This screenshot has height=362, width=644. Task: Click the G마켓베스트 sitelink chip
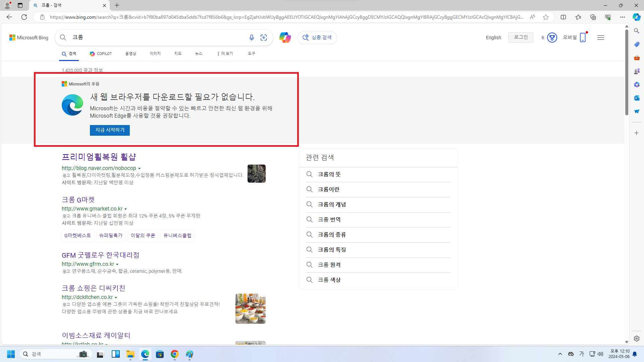77,236
